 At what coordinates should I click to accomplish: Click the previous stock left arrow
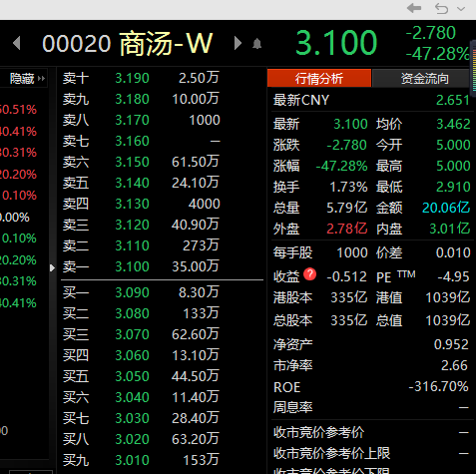pyautogui.click(x=17, y=43)
